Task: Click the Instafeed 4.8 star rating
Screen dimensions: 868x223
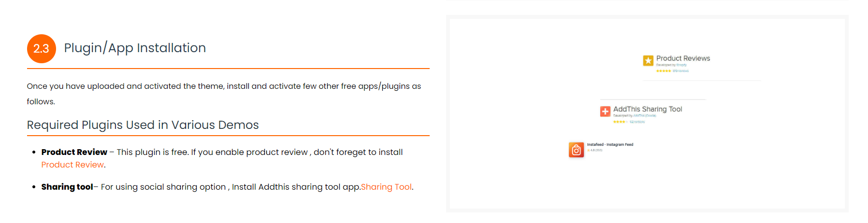Action: pyautogui.click(x=595, y=150)
